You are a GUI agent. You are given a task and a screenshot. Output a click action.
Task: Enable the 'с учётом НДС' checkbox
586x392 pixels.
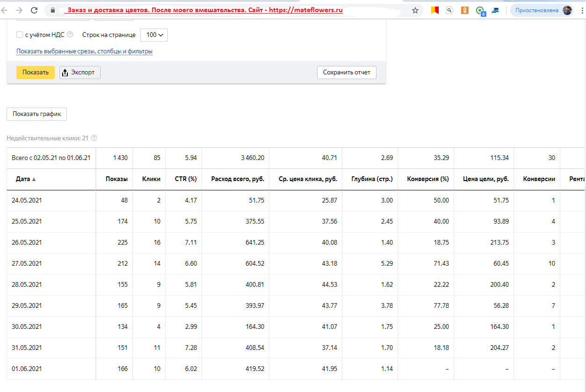(20, 35)
